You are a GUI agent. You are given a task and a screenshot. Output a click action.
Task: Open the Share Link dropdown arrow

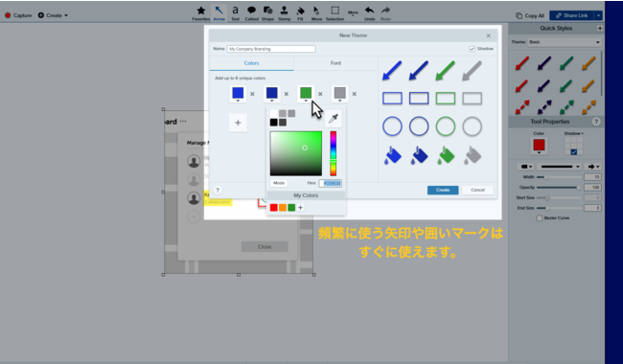pos(598,15)
